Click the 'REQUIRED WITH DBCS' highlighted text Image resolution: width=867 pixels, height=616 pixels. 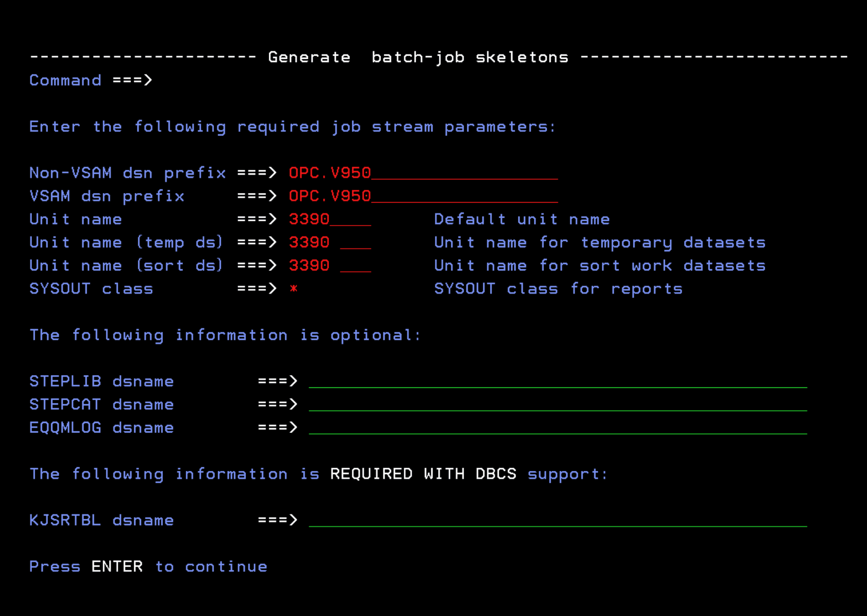coord(423,474)
